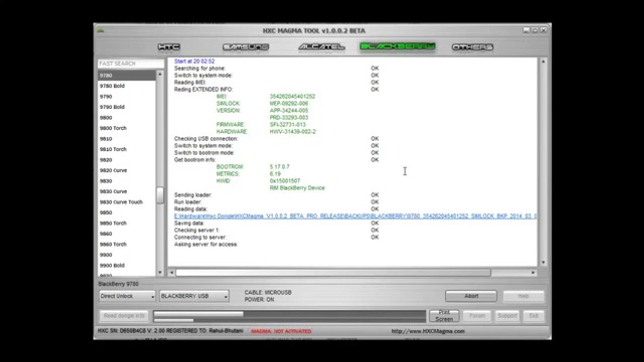The image size is (644, 362).
Task: Select the plain 9860 model entry
Action: tap(127, 234)
